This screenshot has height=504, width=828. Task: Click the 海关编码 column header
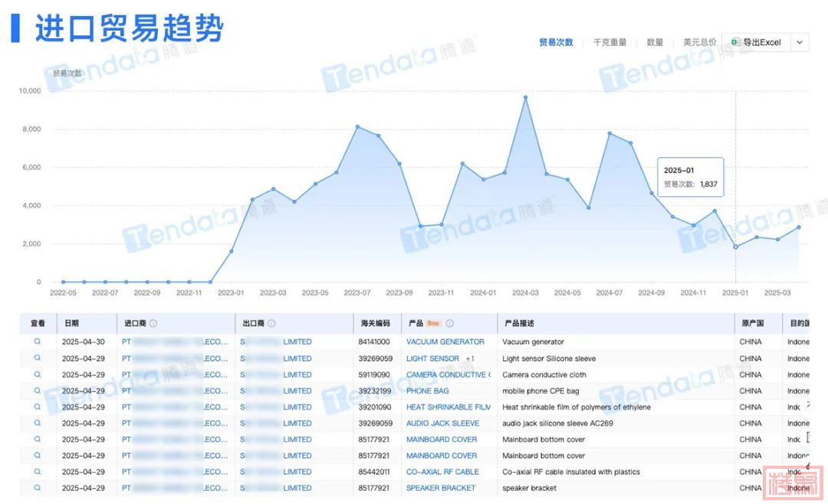[375, 323]
